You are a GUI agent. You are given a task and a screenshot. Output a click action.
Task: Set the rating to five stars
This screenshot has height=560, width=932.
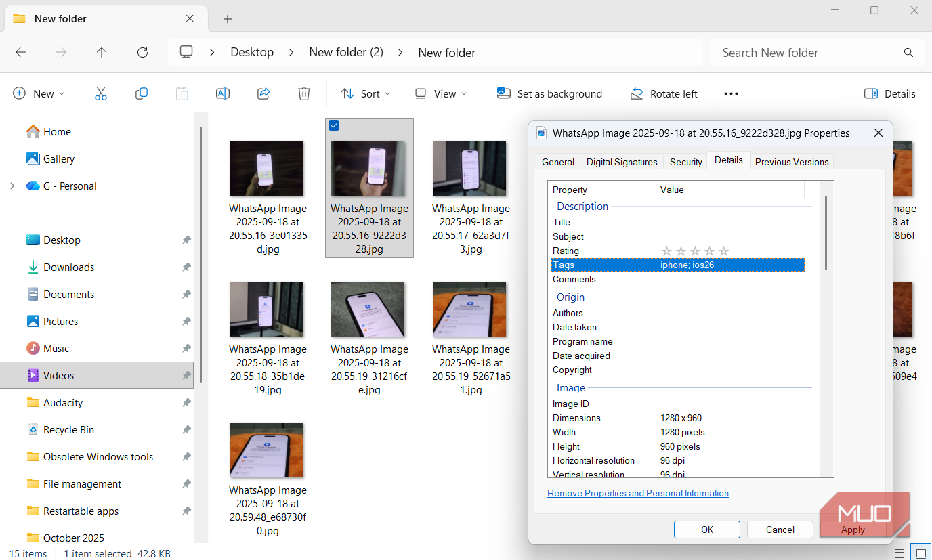723,251
